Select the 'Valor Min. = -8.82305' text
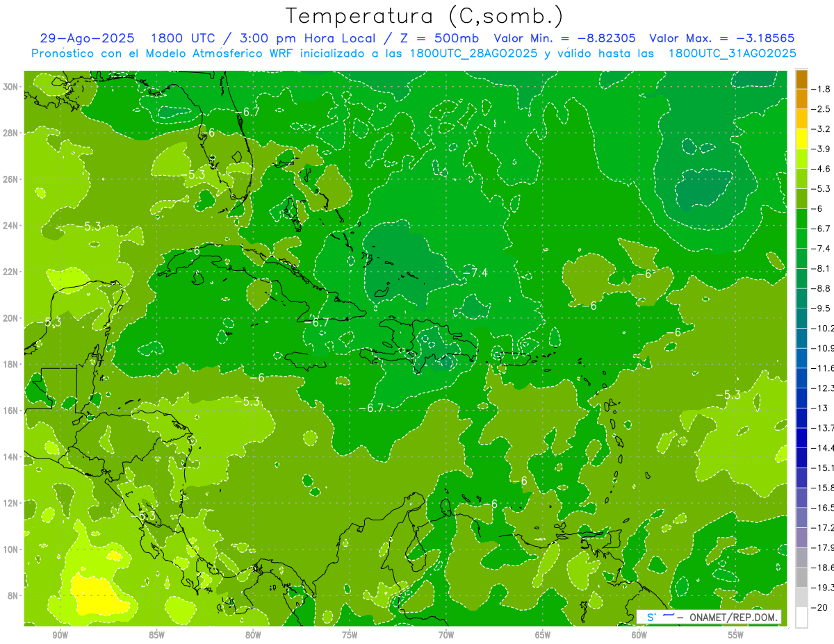The height and width of the screenshot is (644, 834). [564, 38]
